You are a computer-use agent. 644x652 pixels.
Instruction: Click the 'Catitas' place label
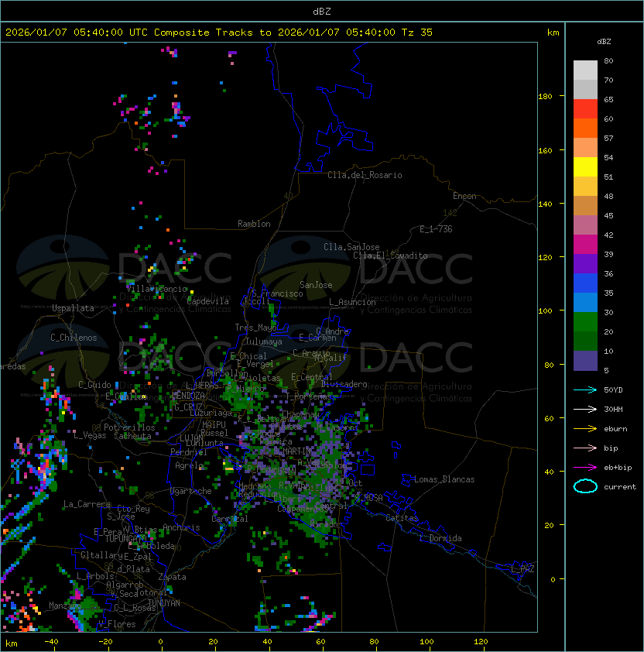click(x=402, y=518)
